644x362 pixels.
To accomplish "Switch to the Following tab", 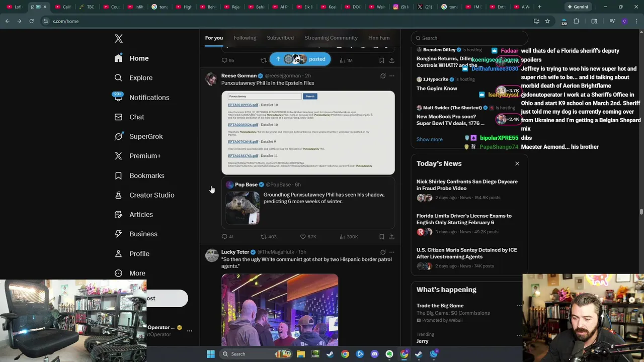I will click(245, 38).
